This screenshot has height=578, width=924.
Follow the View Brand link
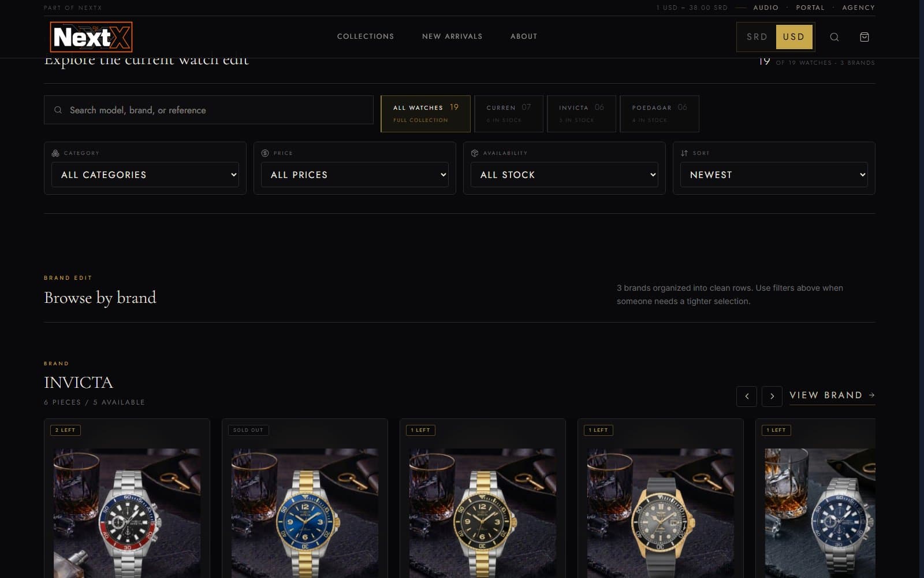pos(832,395)
